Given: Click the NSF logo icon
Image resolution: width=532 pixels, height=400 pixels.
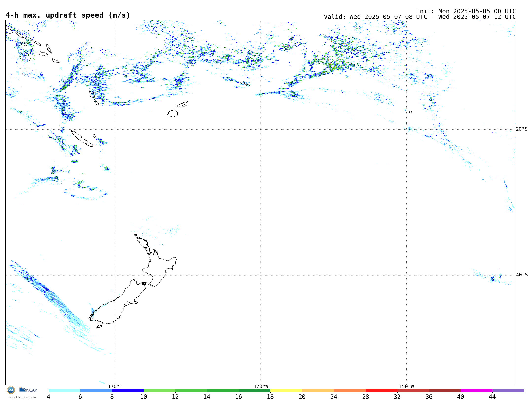Looking at the screenshot, I should click(11, 390).
